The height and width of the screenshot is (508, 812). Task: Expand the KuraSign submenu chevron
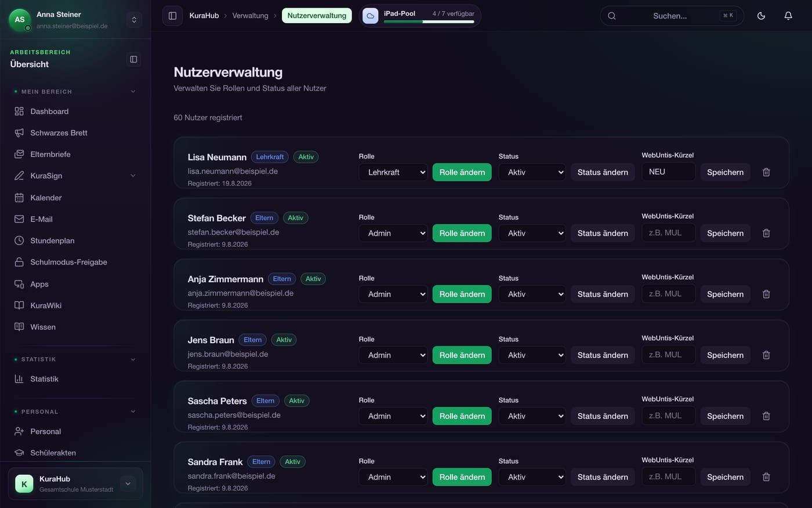(133, 176)
